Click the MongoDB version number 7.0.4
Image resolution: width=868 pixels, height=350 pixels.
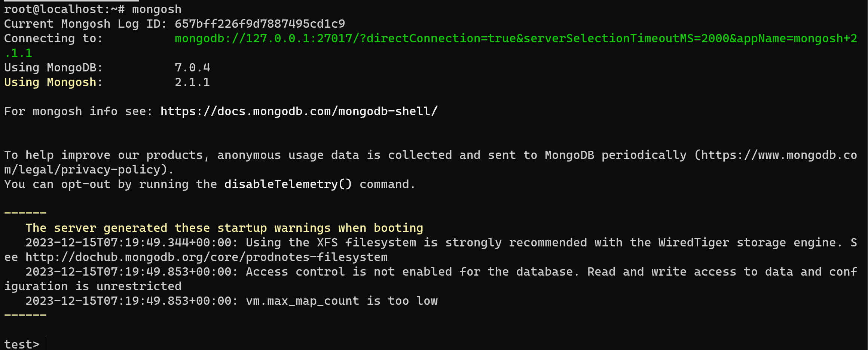point(192,68)
